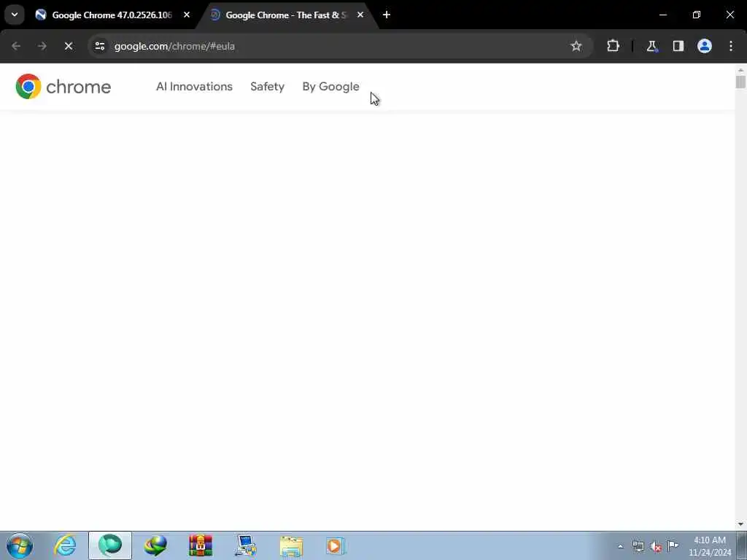This screenshot has height=560, width=747.
Task: Show hidden system tray icons
Action: click(620, 546)
